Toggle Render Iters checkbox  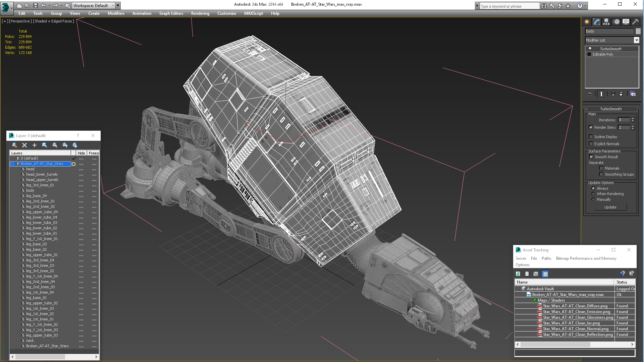[591, 127]
